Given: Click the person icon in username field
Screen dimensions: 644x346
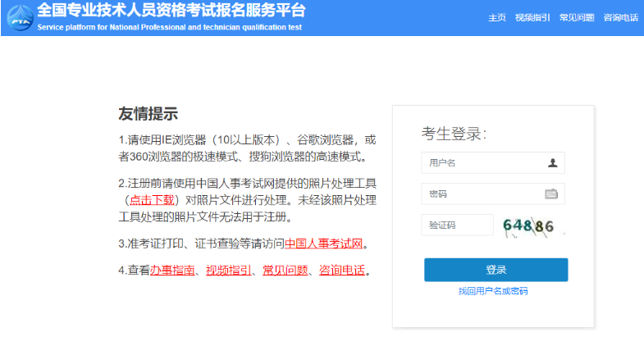Looking at the screenshot, I should [552, 162].
